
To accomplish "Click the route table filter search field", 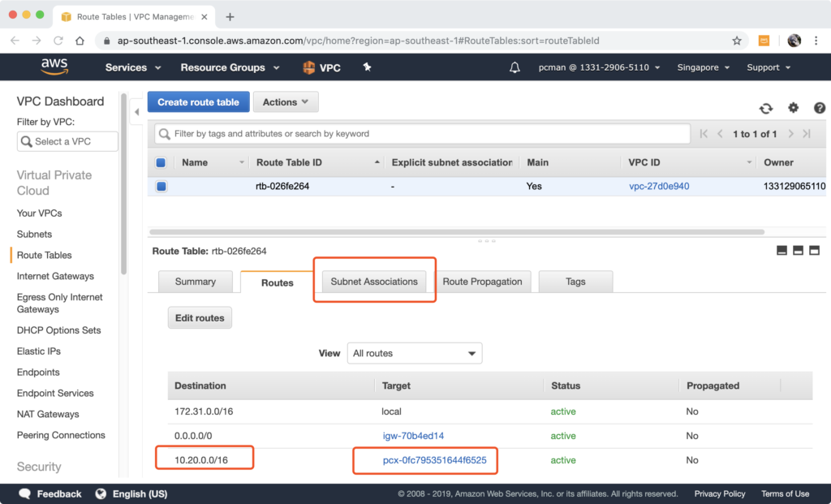I will (422, 134).
